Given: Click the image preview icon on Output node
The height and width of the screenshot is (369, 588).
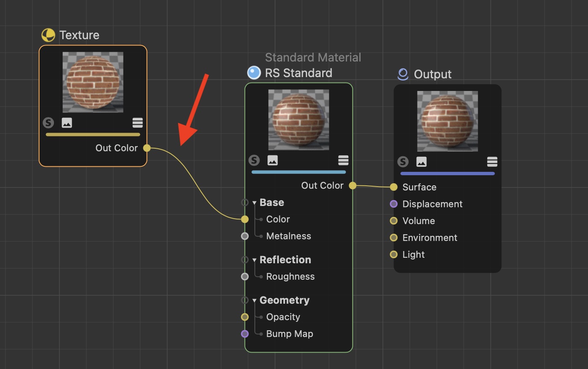Looking at the screenshot, I should pos(422,162).
